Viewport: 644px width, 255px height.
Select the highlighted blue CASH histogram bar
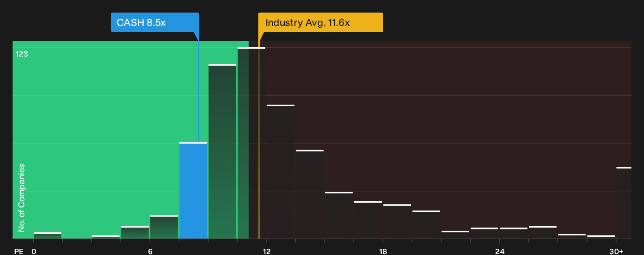coord(193,190)
